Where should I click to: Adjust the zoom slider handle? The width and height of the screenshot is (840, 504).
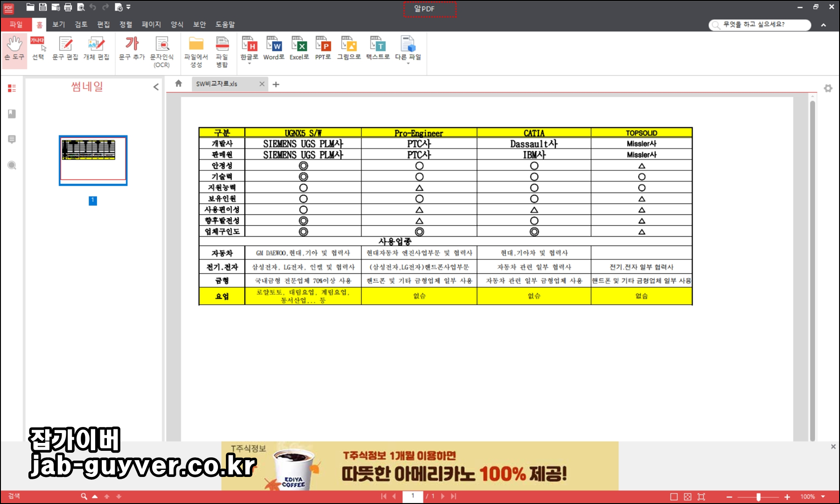coord(759,497)
